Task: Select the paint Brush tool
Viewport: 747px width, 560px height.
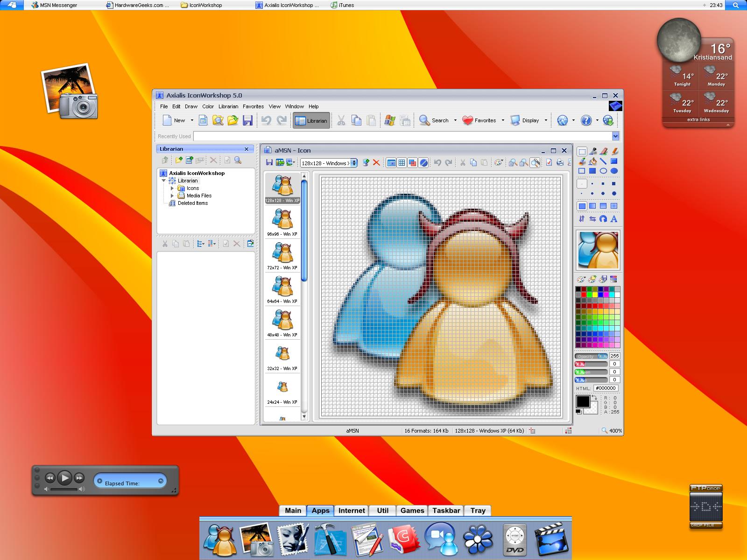Action: (582, 161)
